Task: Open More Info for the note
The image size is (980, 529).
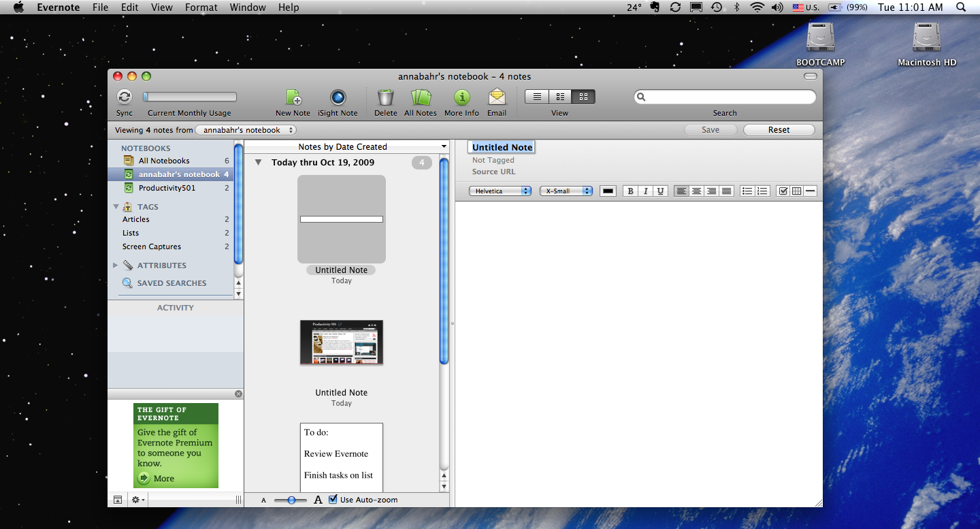Action: tap(462, 97)
